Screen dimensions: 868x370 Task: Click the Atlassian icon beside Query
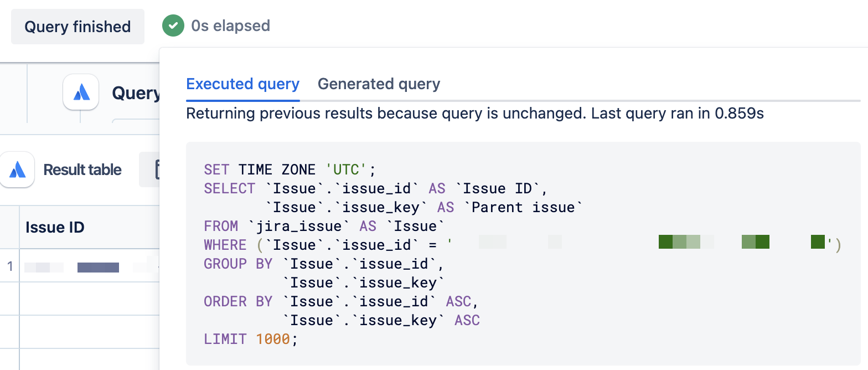coord(81,92)
